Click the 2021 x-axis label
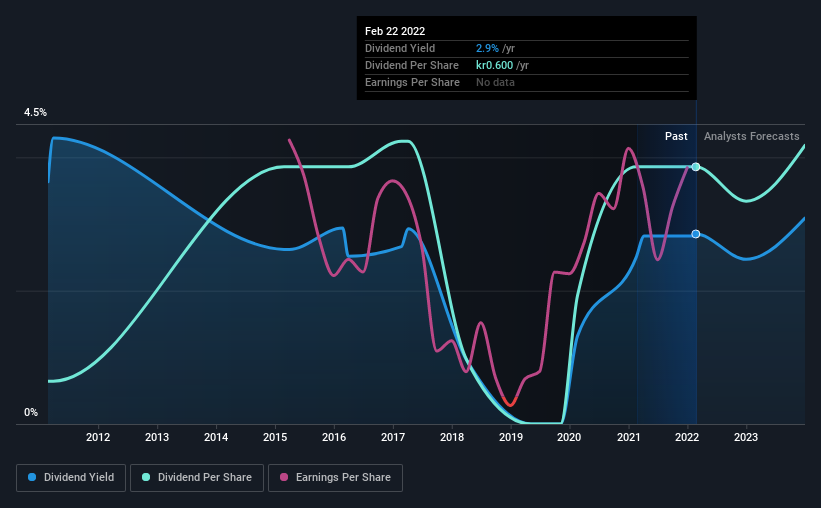The width and height of the screenshot is (821, 508). [x=628, y=437]
